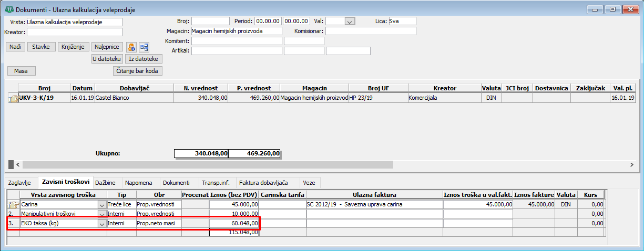The height and width of the screenshot is (251, 644).
Task: Click the pointing hand marker on Carina row
Action: (x=13, y=204)
